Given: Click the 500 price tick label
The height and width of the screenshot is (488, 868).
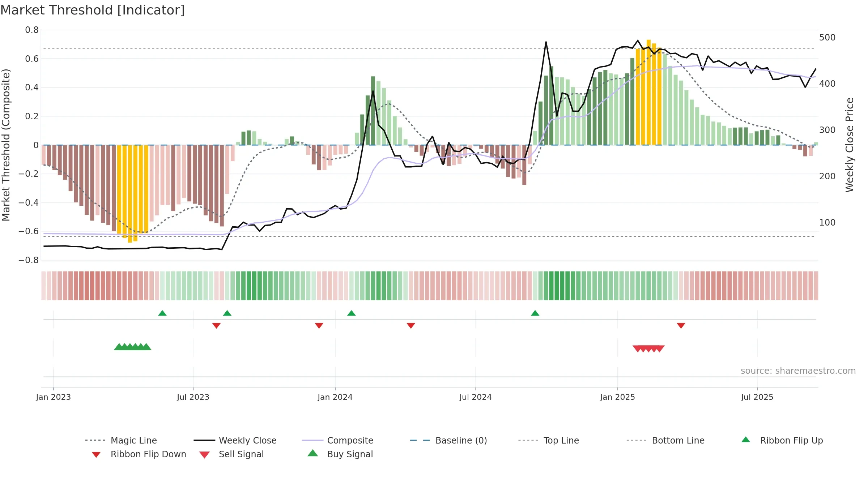Looking at the screenshot, I should (x=827, y=38).
